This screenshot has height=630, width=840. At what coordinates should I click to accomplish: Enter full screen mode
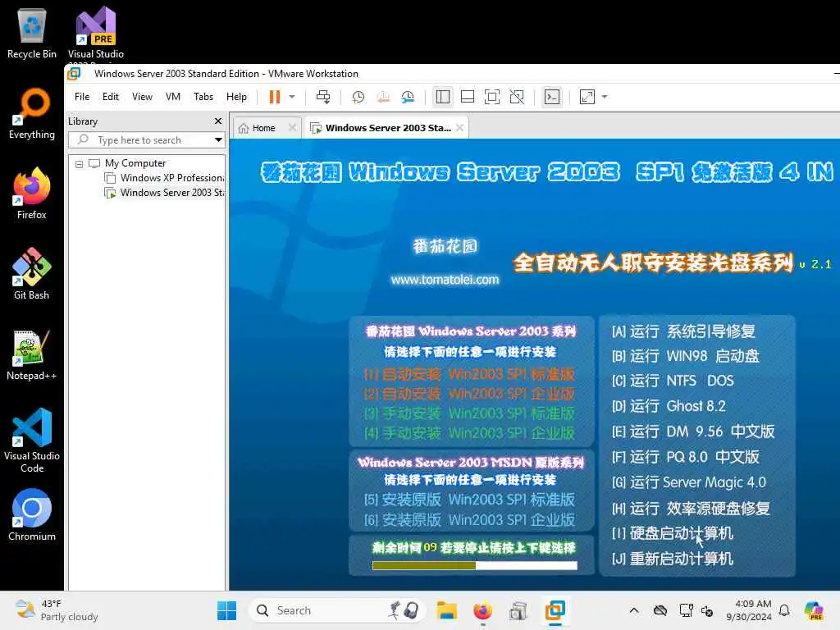[492, 97]
